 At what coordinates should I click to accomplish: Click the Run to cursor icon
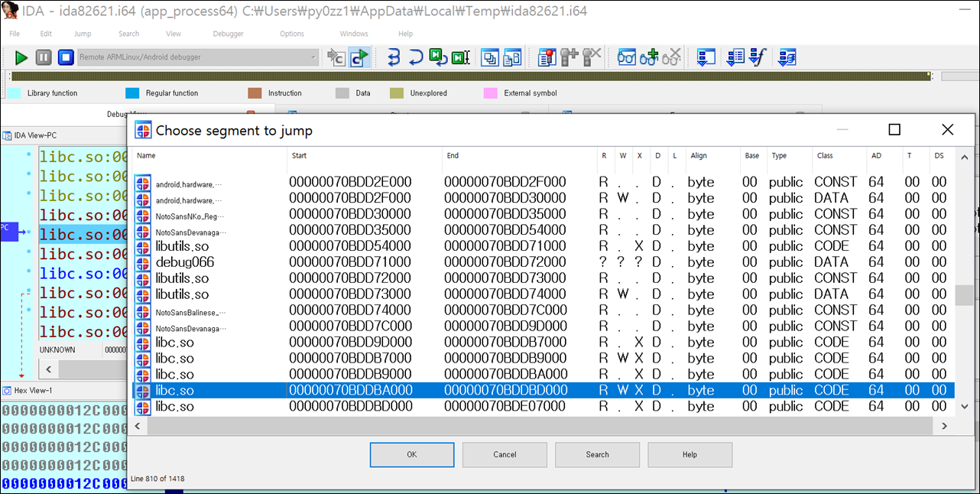coord(460,57)
